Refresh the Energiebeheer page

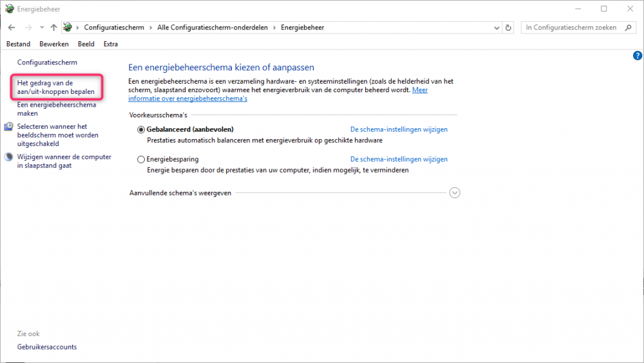tap(508, 28)
